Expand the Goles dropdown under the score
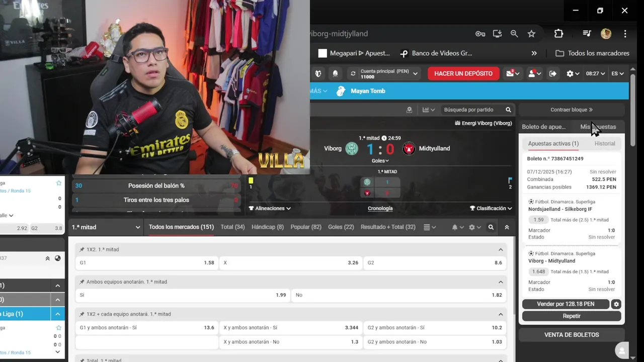Screen dimensions: 644x362 [380, 161]
